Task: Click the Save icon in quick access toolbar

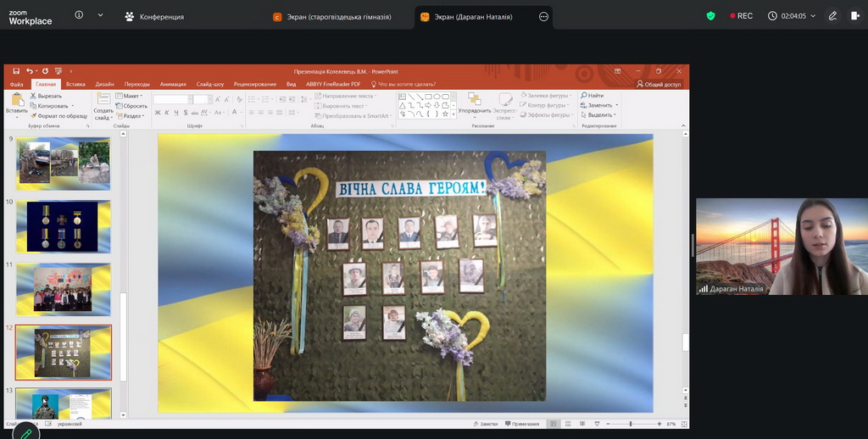Action: (x=16, y=71)
